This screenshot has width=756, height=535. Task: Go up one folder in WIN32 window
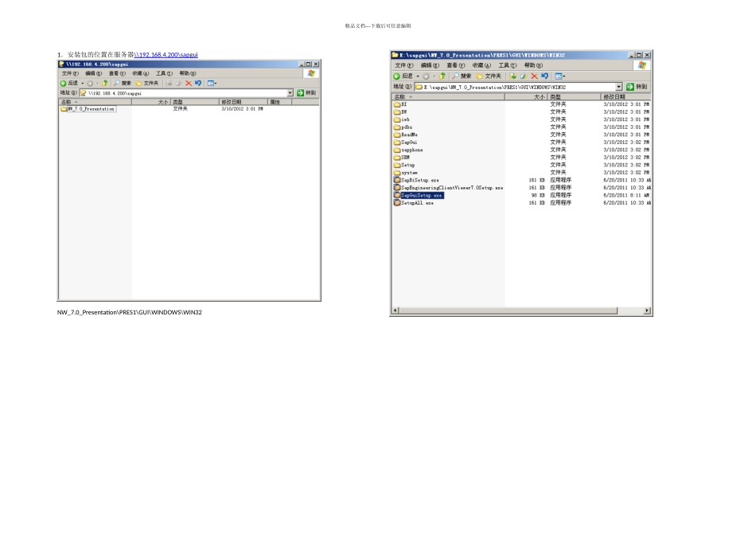(442, 76)
